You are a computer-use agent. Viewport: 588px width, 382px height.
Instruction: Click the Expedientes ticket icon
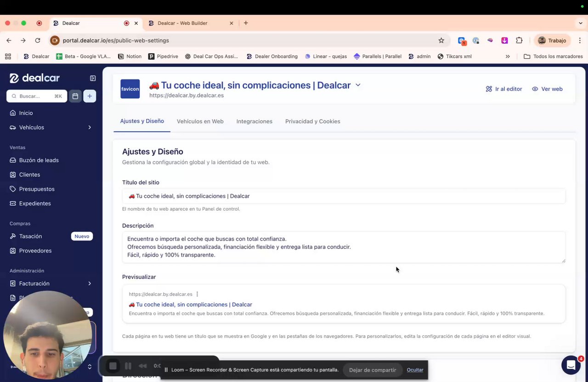[13, 203]
